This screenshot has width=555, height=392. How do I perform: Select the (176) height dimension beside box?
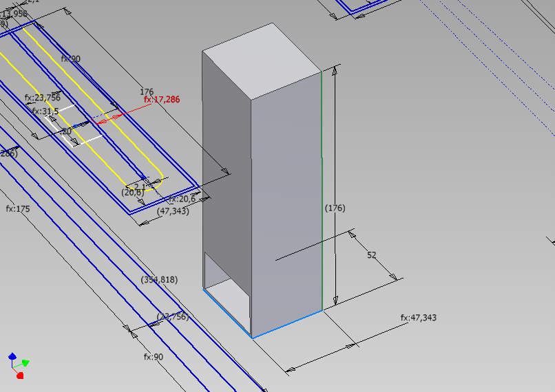(335, 208)
